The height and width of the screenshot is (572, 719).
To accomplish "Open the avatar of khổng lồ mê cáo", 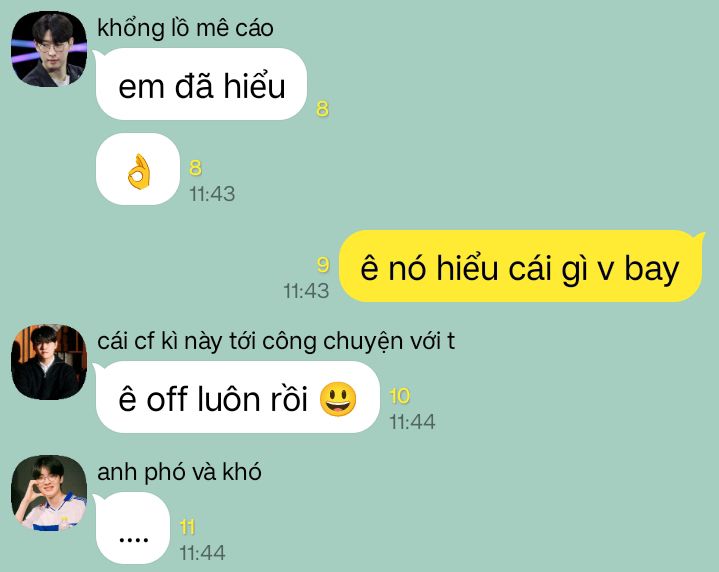I will (49, 49).
